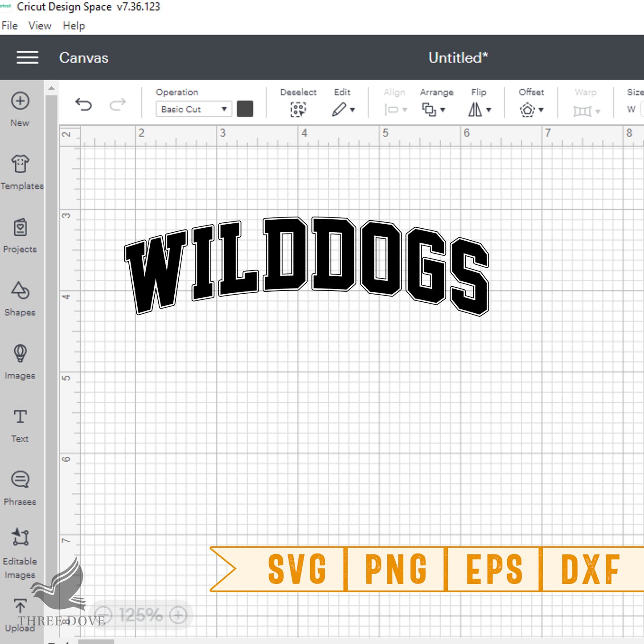The image size is (644, 644).
Task: Click the Size label in toolbar
Action: [x=635, y=92]
